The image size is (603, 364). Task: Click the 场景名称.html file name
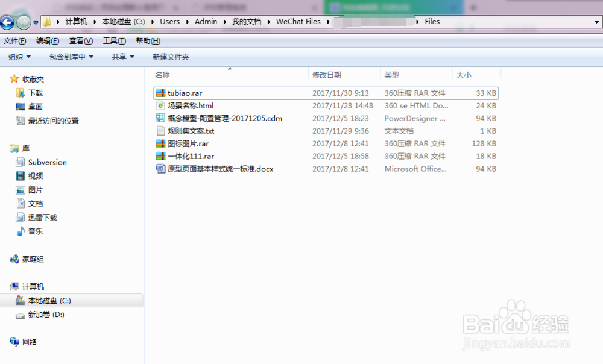point(191,105)
